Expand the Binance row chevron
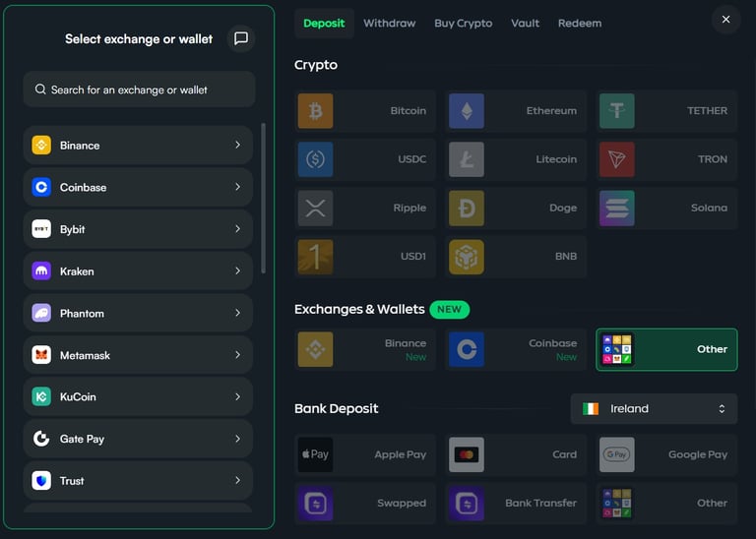Screen dimensions: 756x539 (237, 145)
